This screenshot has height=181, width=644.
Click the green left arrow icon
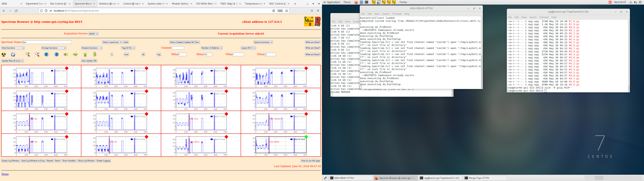66,54
